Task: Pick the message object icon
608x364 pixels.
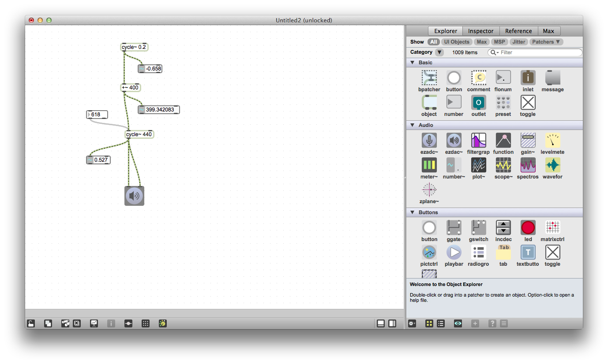Action: click(x=552, y=78)
